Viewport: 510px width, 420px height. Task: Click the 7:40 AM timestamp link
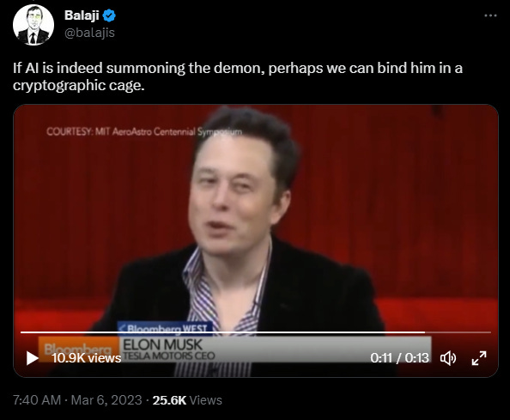click(37, 400)
